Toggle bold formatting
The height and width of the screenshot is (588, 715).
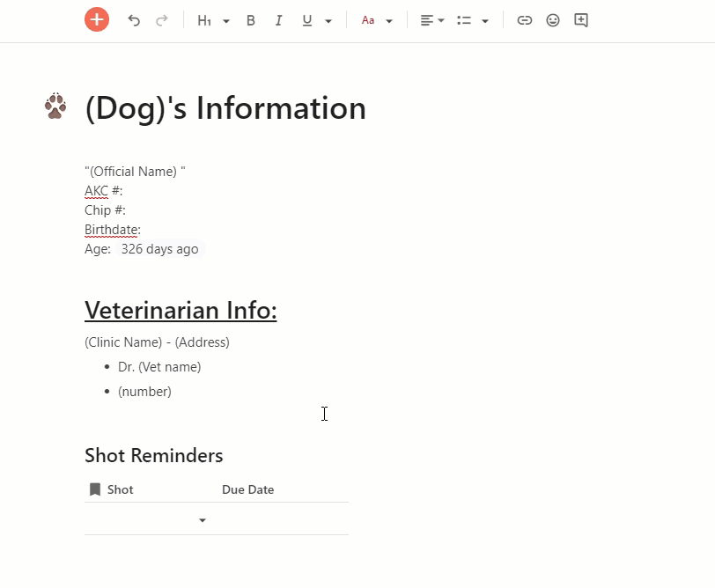coord(250,19)
